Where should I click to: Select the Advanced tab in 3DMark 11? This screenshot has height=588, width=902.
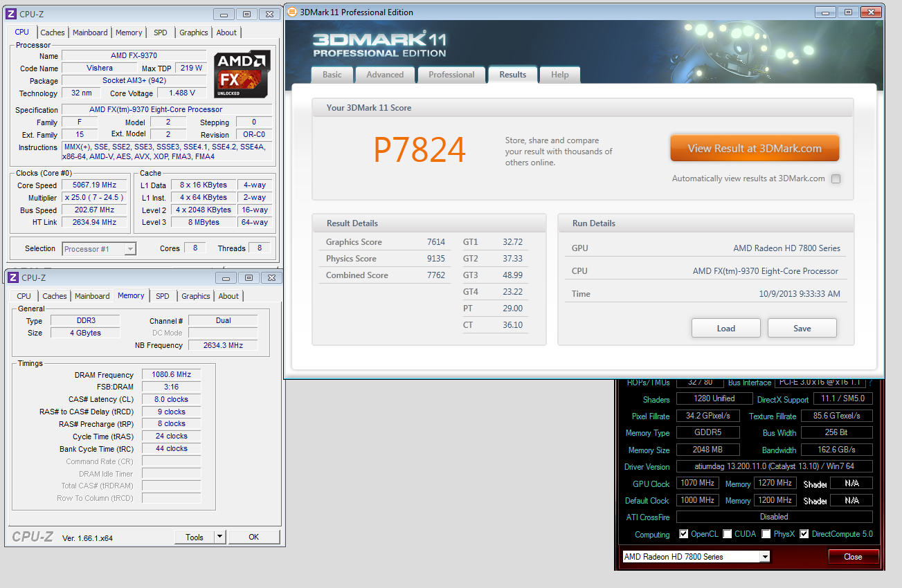point(385,75)
